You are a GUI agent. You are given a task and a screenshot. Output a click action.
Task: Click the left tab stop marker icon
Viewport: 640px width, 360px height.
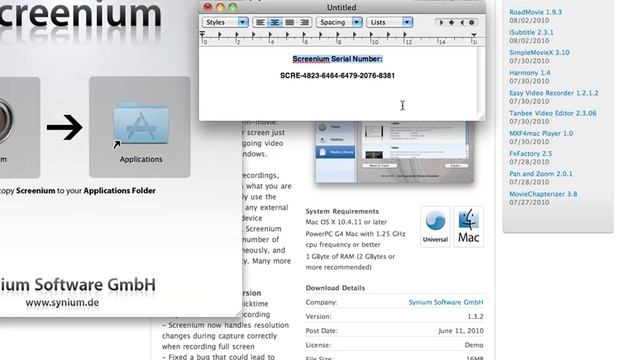[x=441, y=22]
